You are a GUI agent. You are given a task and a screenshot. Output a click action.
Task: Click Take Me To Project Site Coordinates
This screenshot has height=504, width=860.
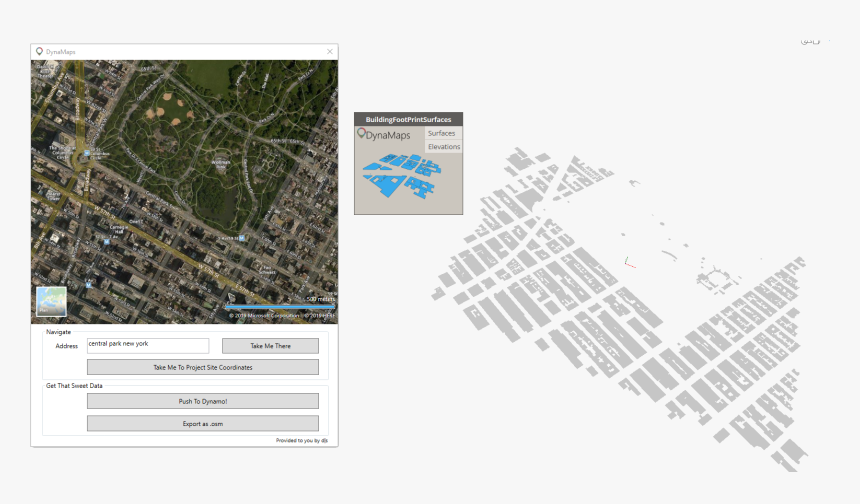tap(203, 367)
